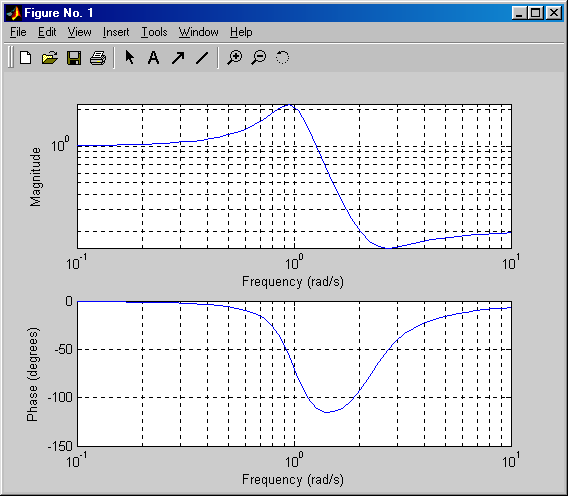The height and width of the screenshot is (496, 568).
Task: Click the Magnitude y-axis label
Action: 36,177
